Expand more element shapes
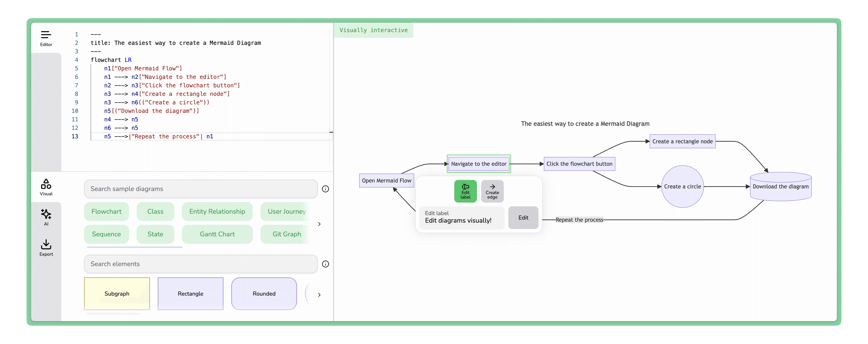Image resolution: width=868 pixels, height=344 pixels. [319, 294]
